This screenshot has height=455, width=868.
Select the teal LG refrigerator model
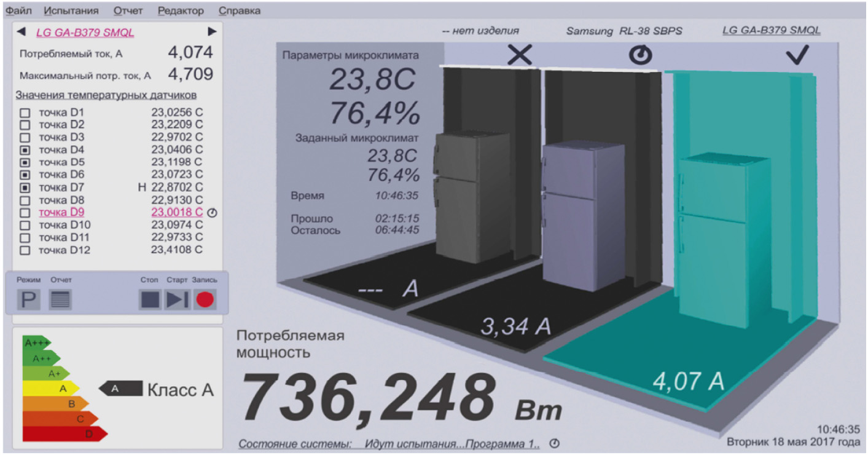tap(725, 240)
